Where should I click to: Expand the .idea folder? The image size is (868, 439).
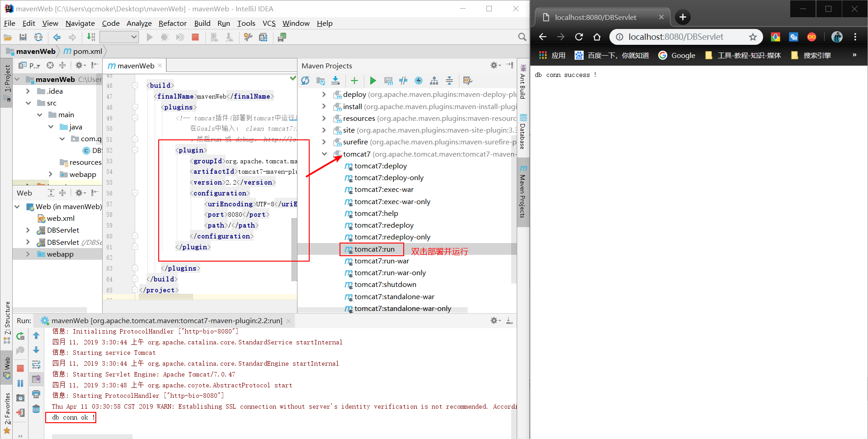[28, 91]
